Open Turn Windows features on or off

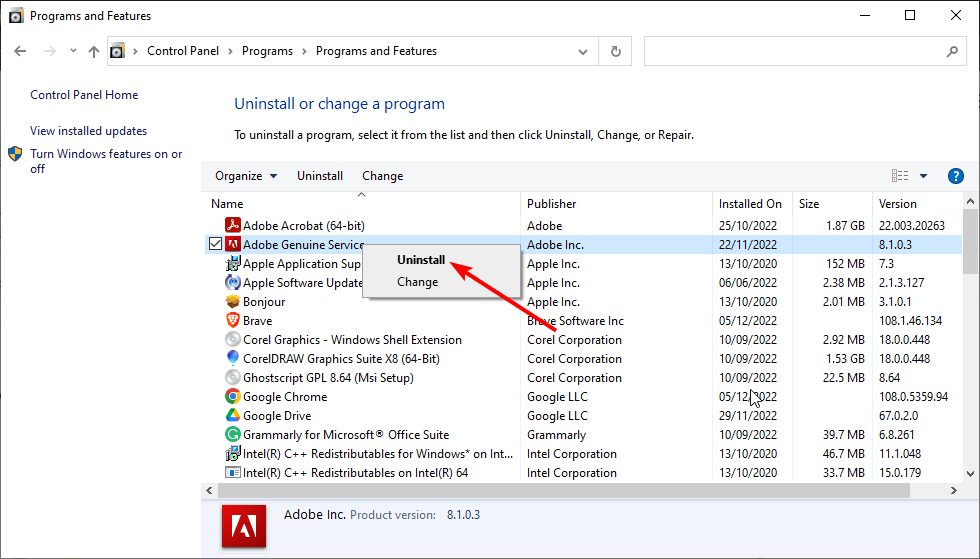(106, 161)
